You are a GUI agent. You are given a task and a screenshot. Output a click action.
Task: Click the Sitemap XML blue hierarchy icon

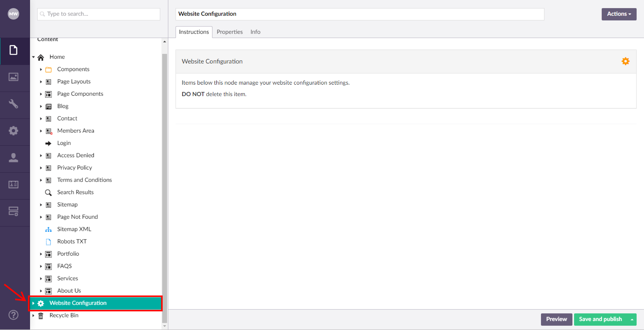pyautogui.click(x=48, y=229)
